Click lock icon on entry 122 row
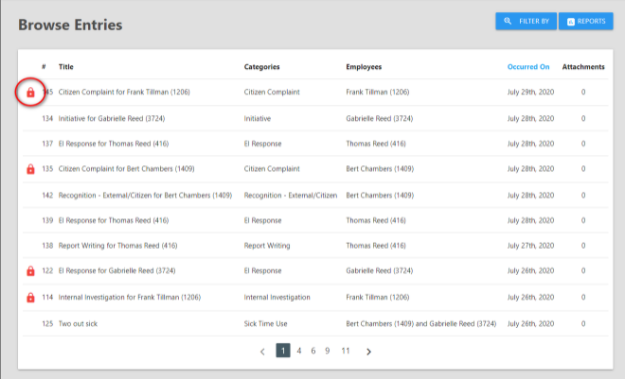The width and height of the screenshot is (626, 379). pyautogui.click(x=30, y=271)
